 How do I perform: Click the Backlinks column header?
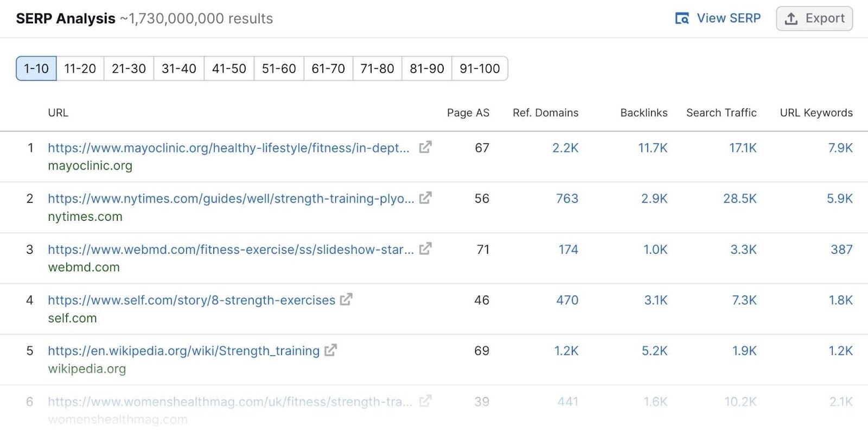(643, 113)
